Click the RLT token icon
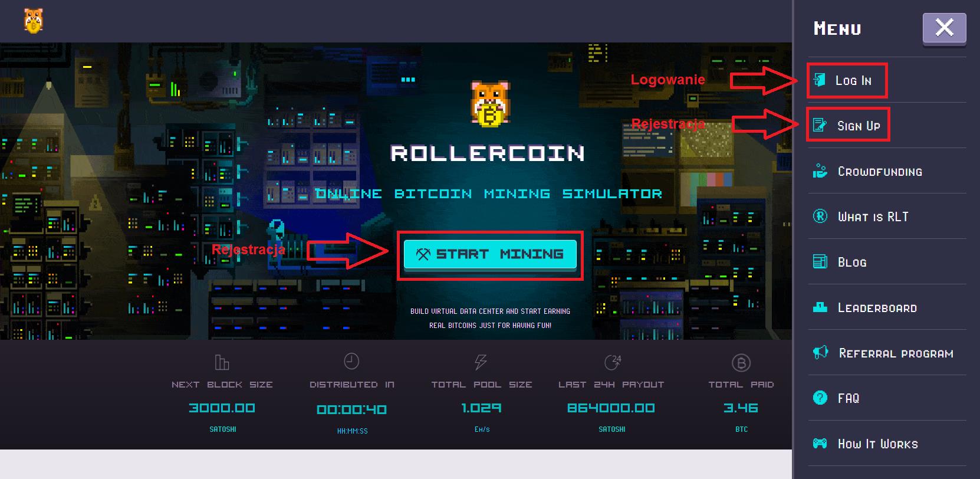Screen dimensions: 980x479 pyautogui.click(x=820, y=216)
